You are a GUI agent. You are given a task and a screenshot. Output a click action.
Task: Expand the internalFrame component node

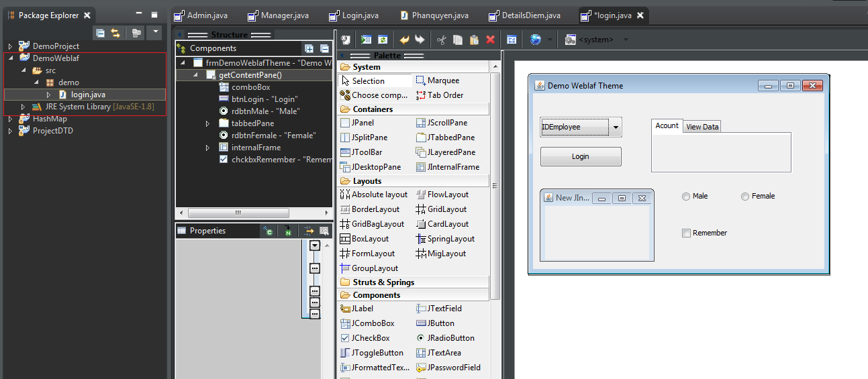point(208,148)
